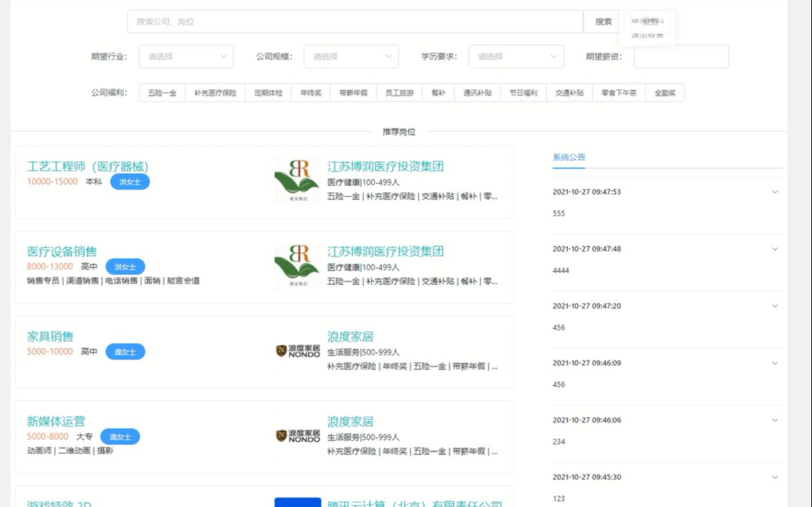The height and width of the screenshot is (507, 812).
Task: Click the 洪女士 recruiter badge on 工艺工程师
Action: pos(129,182)
